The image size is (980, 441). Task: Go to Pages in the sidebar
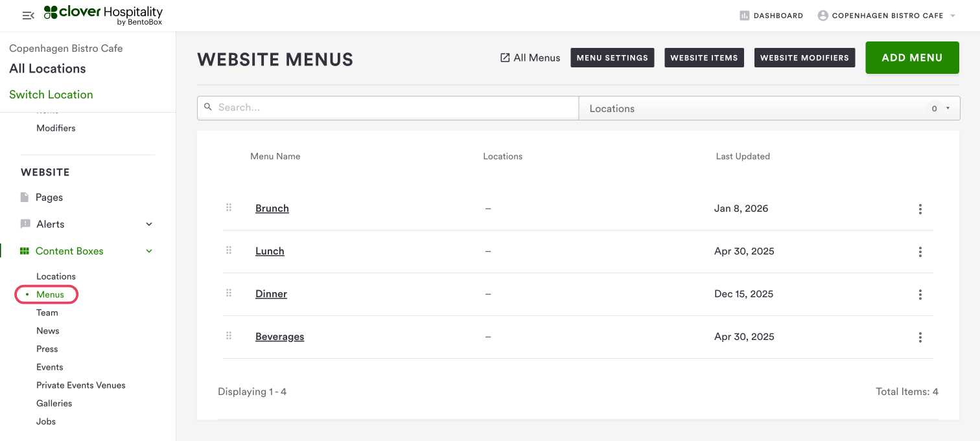[x=49, y=198]
